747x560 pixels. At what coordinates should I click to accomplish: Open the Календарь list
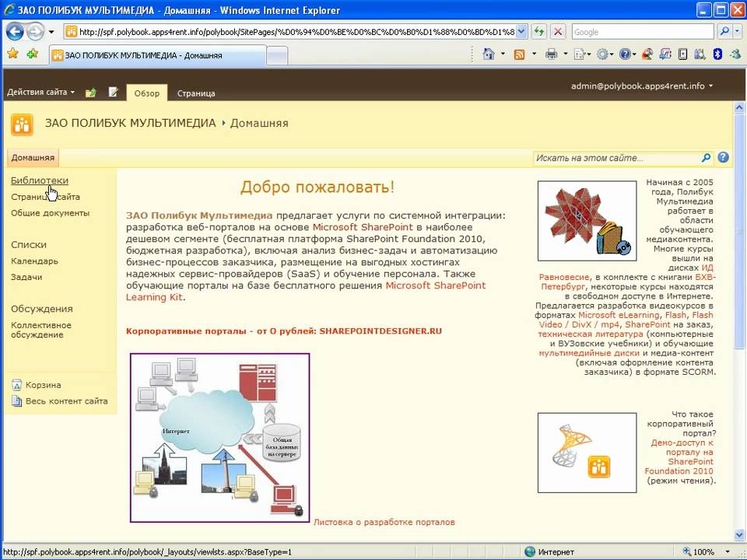pyautogui.click(x=34, y=261)
